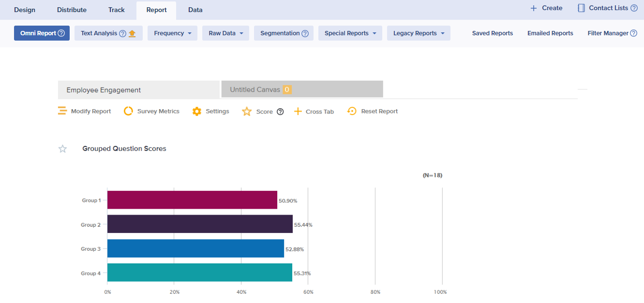Click the Reset Report refresh icon
The width and height of the screenshot is (644, 303).
tap(352, 111)
